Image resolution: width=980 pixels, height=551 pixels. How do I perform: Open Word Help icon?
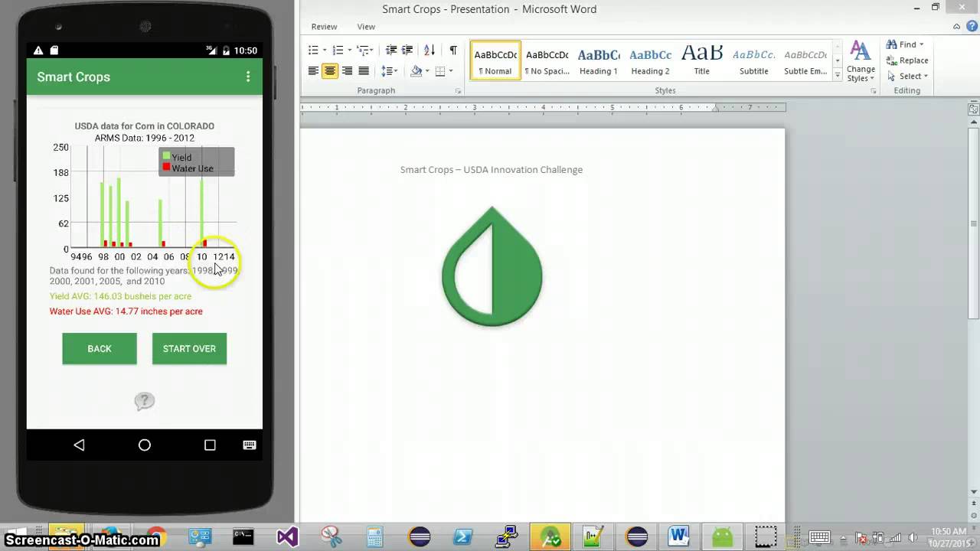coord(972,26)
